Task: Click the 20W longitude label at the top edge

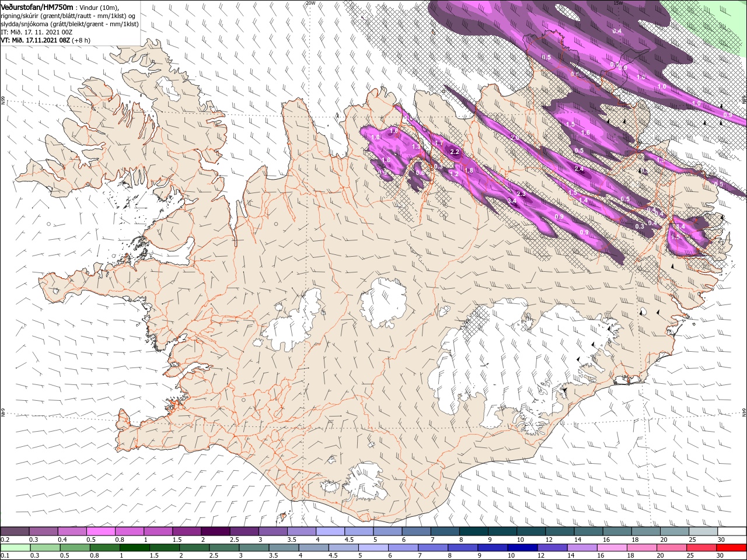Action: click(310, 3)
